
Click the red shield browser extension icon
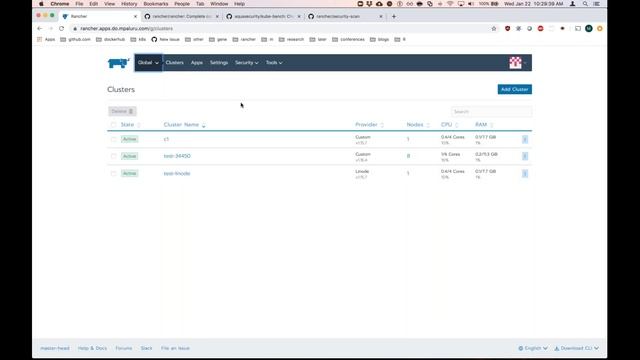tap(507, 29)
